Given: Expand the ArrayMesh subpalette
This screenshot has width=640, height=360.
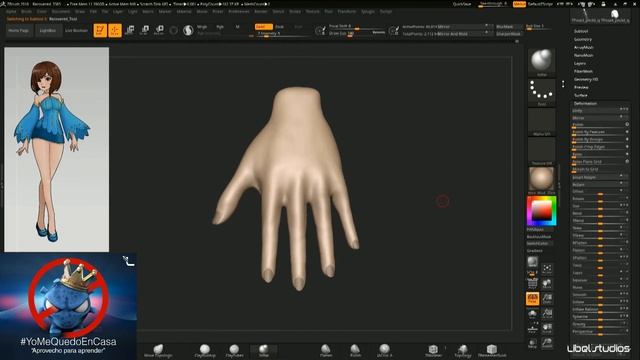Looking at the screenshot, I should (584, 47).
